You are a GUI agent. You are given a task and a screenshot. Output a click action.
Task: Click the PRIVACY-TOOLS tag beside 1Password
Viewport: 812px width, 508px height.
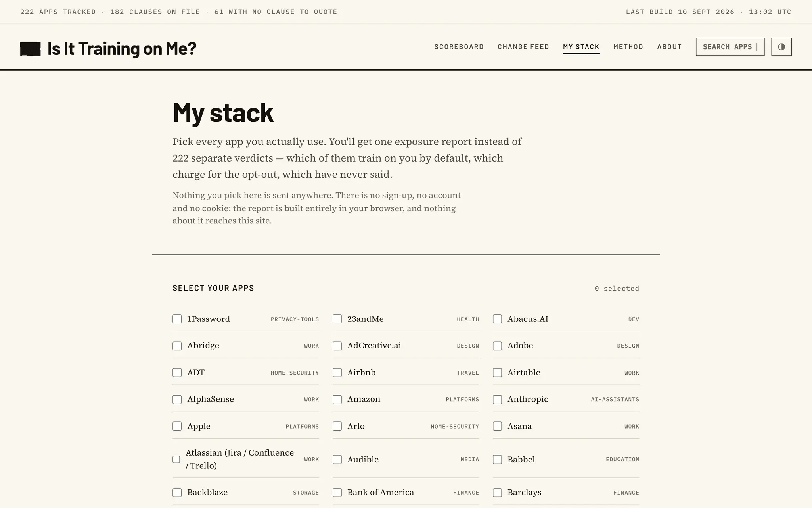(295, 319)
